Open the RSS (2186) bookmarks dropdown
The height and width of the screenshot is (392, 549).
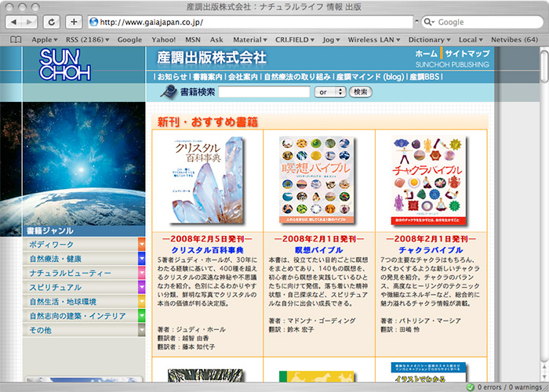pyautogui.click(x=88, y=40)
